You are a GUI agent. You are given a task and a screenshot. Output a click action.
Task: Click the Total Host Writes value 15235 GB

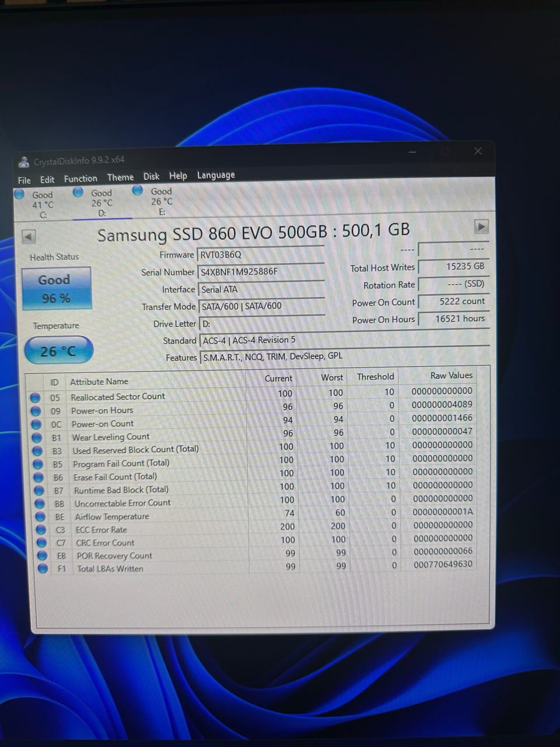coord(454,266)
